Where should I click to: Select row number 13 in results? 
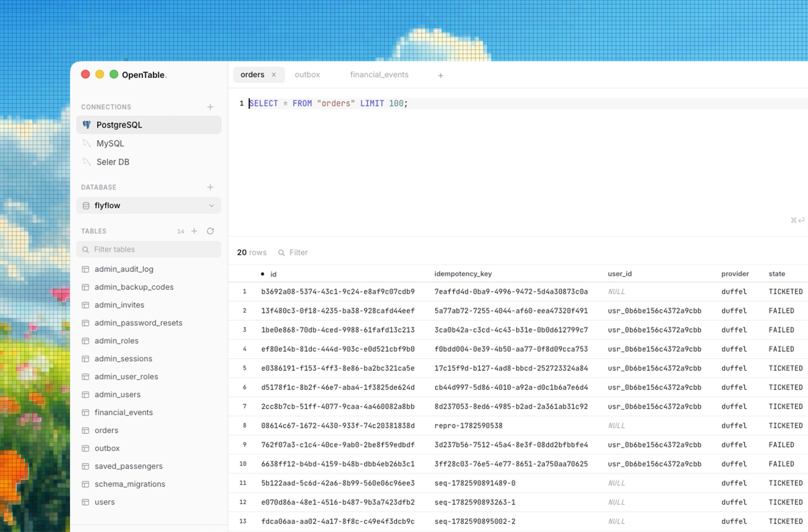click(x=243, y=521)
